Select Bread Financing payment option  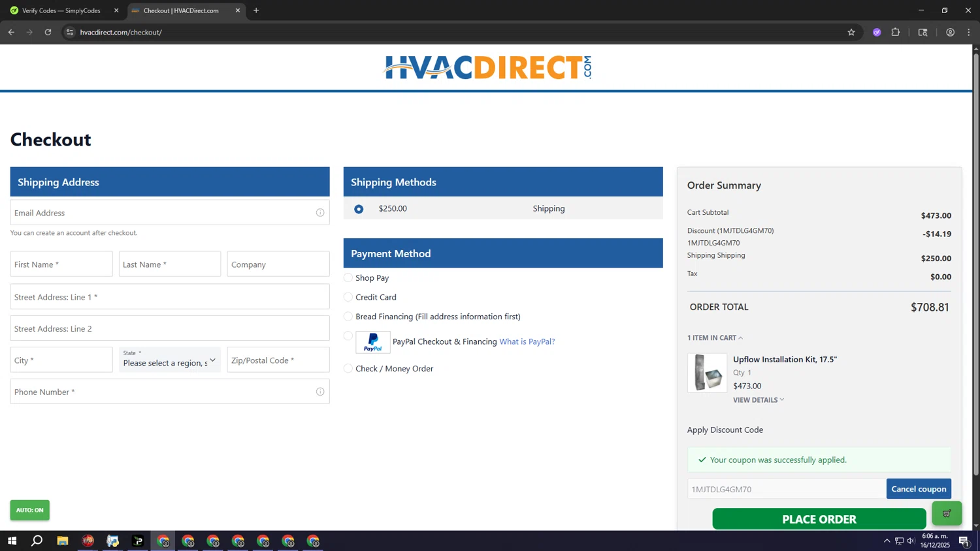pos(348,317)
